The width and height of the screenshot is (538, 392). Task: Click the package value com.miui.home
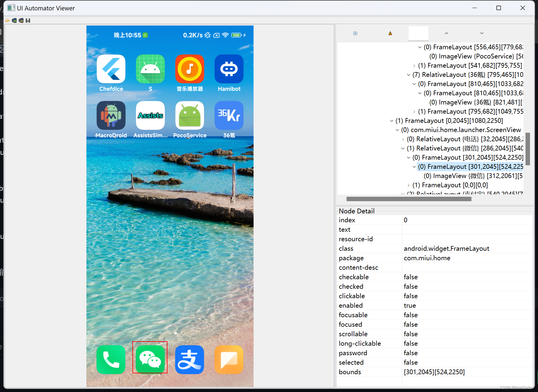pyautogui.click(x=427, y=258)
